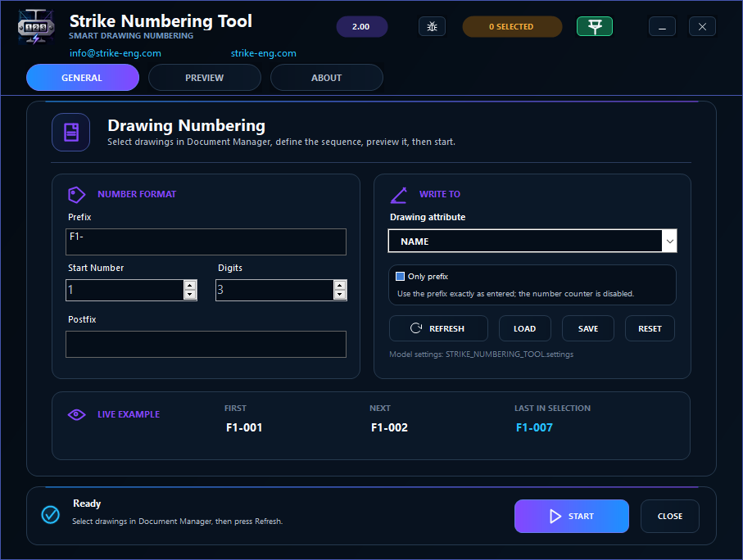Screen dimensions: 743x560
Task: Click the Write To pencil icon
Action: click(x=398, y=195)
